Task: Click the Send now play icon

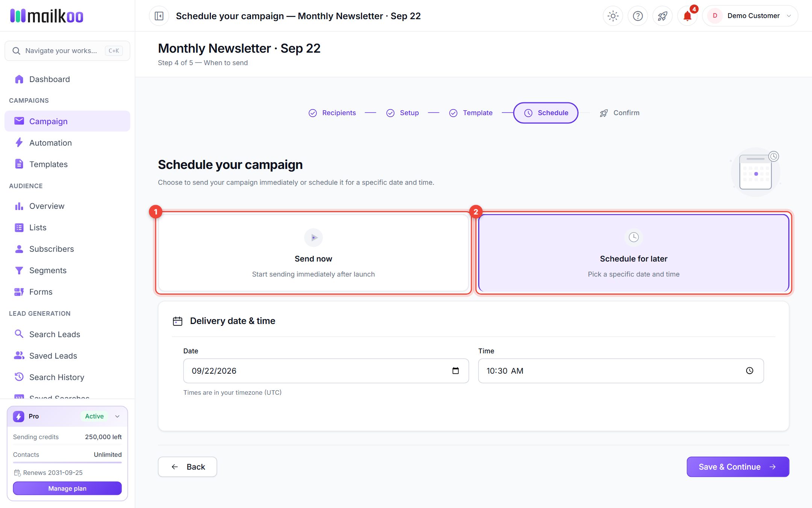Action: pos(314,237)
